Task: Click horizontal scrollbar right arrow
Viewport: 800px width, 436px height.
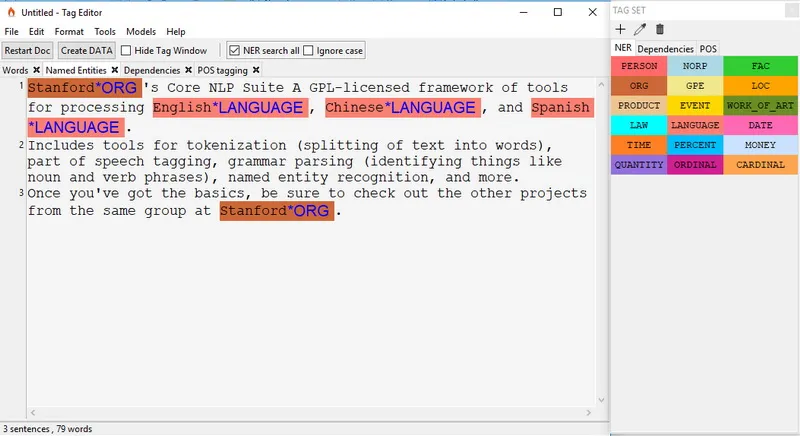Action: (589, 413)
